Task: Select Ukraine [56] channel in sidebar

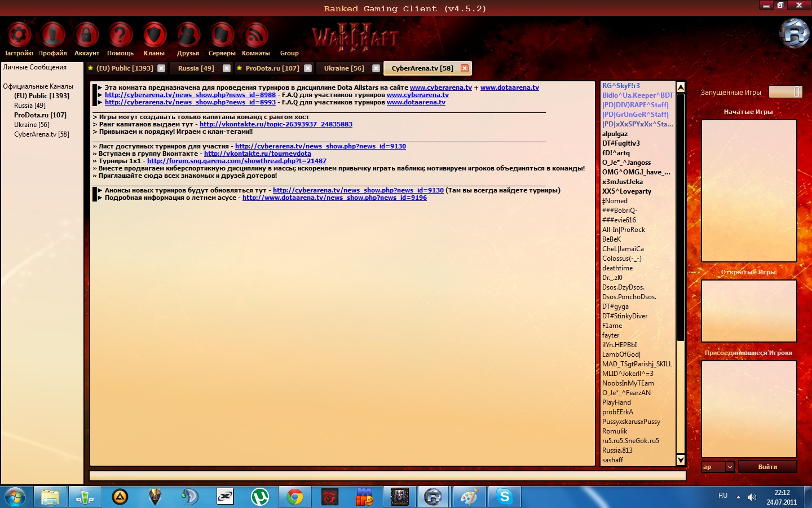Action: pos(32,125)
